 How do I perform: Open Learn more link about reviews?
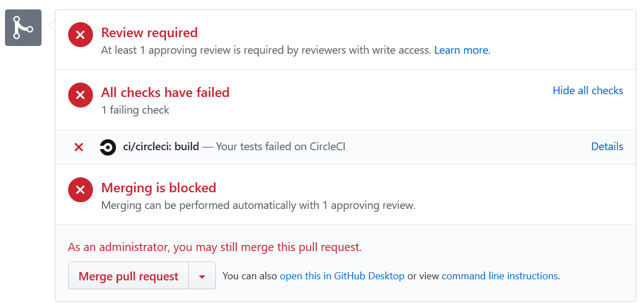[x=461, y=50]
